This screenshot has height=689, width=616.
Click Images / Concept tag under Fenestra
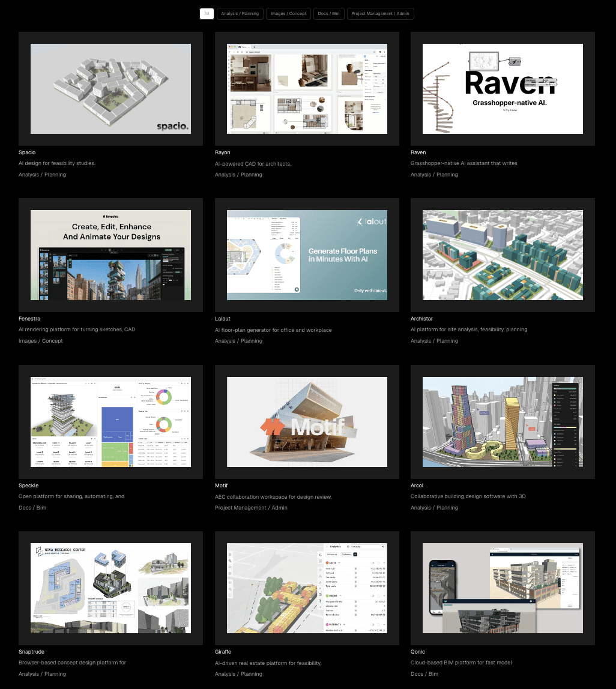(x=40, y=341)
